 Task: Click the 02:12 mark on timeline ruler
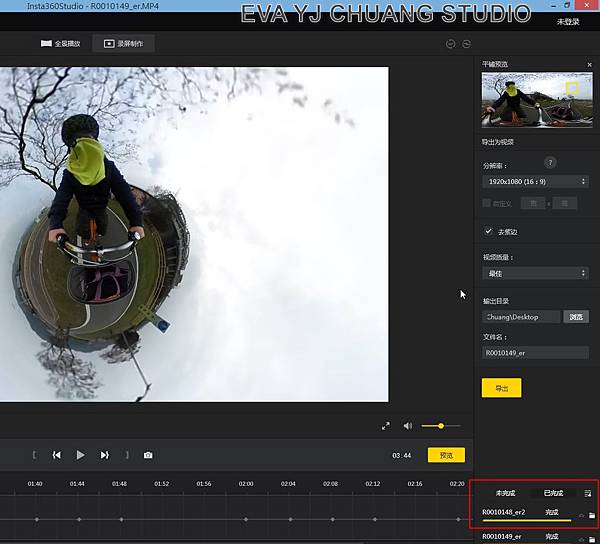click(372, 484)
